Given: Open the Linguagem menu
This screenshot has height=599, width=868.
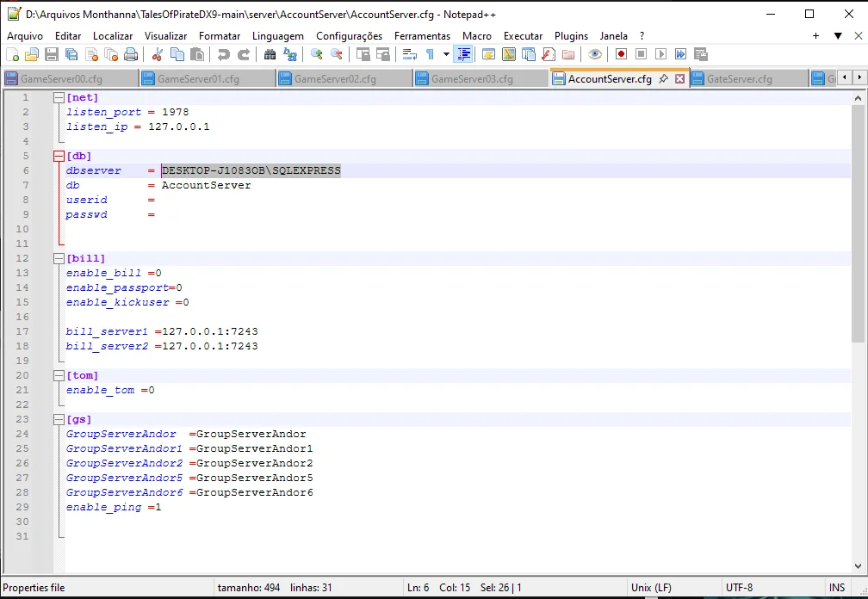Looking at the screenshot, I should [277, 36].
